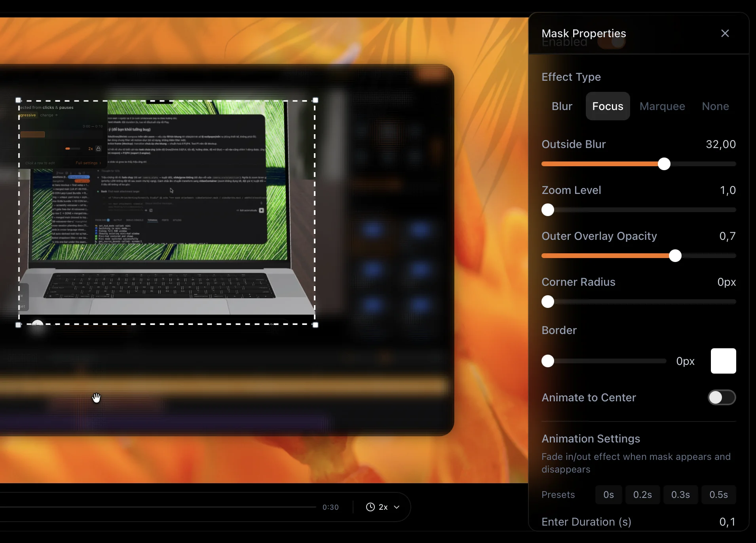Click the clock icon beside 2x speed
Viewport: 756px width, 543px height.
(x=370, y=507)
